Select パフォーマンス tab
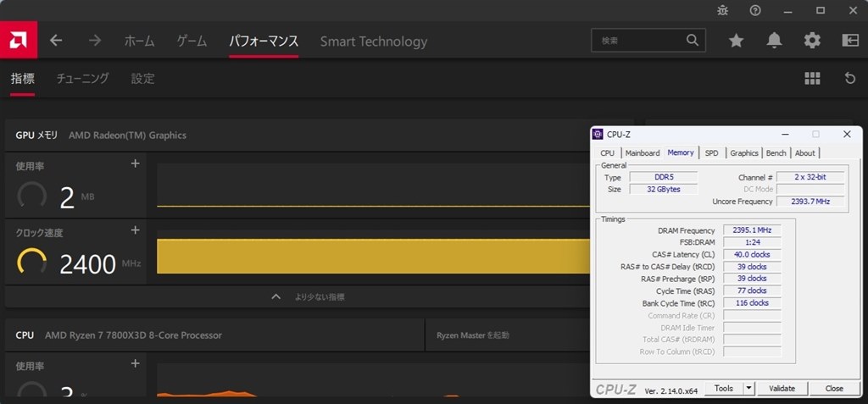 [x=264, y=41]
